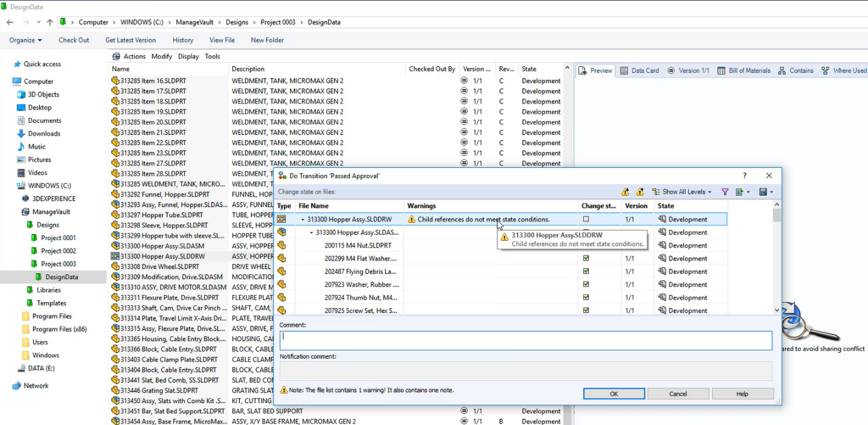
Task: Click the export file list icon
Action: coord(740,192)
